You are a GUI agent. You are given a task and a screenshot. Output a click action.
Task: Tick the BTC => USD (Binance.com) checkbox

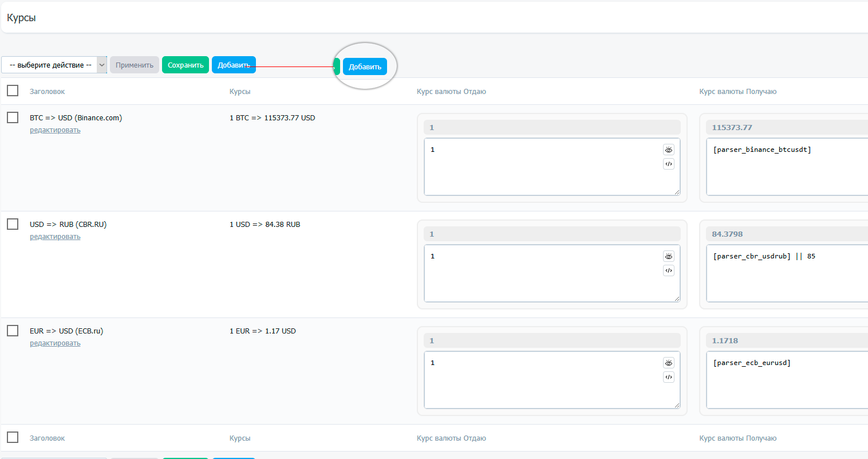(x=13, y=117)
